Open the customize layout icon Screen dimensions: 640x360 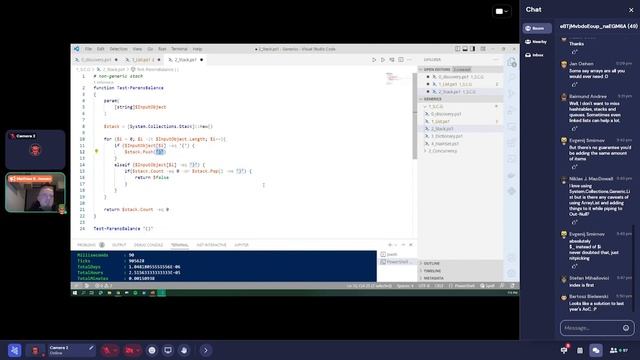point(483,49)
